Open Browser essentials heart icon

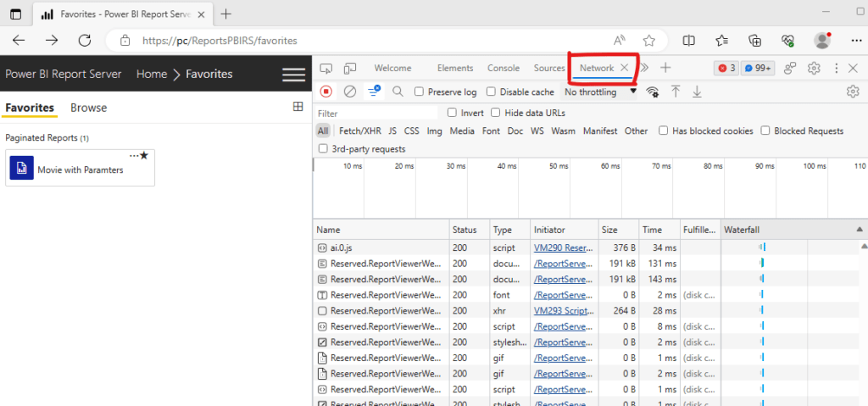[x=787, y=41]
